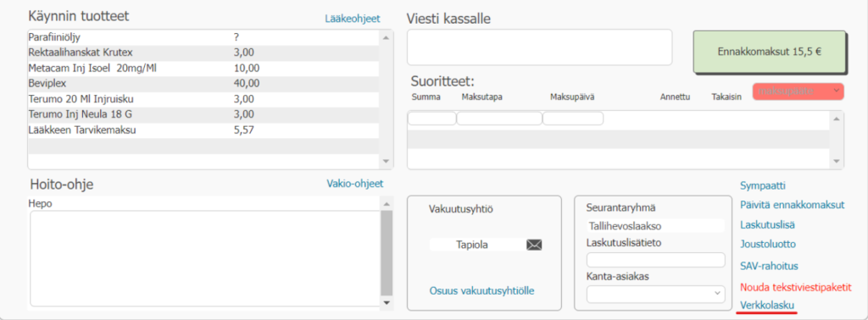
Task: Select the Beviplex product row
Action: (203, 84)
